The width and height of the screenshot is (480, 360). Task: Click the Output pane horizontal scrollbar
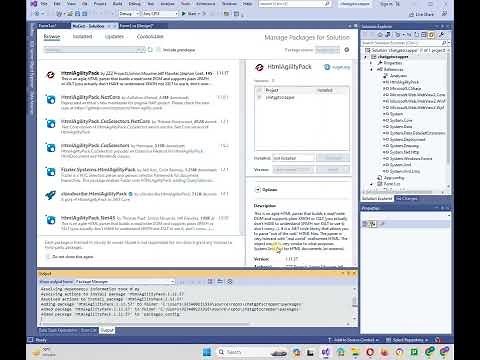[195, 324]
